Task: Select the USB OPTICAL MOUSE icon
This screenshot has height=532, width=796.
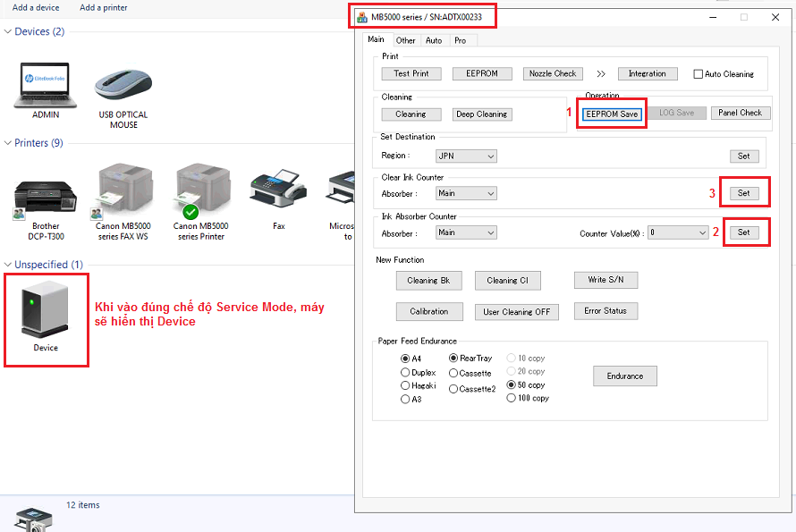Action: [x=123, y=85]
